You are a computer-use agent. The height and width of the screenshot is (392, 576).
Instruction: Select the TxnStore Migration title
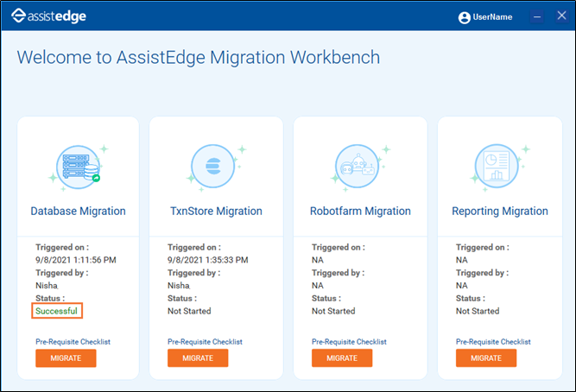(x=216, y=212)
